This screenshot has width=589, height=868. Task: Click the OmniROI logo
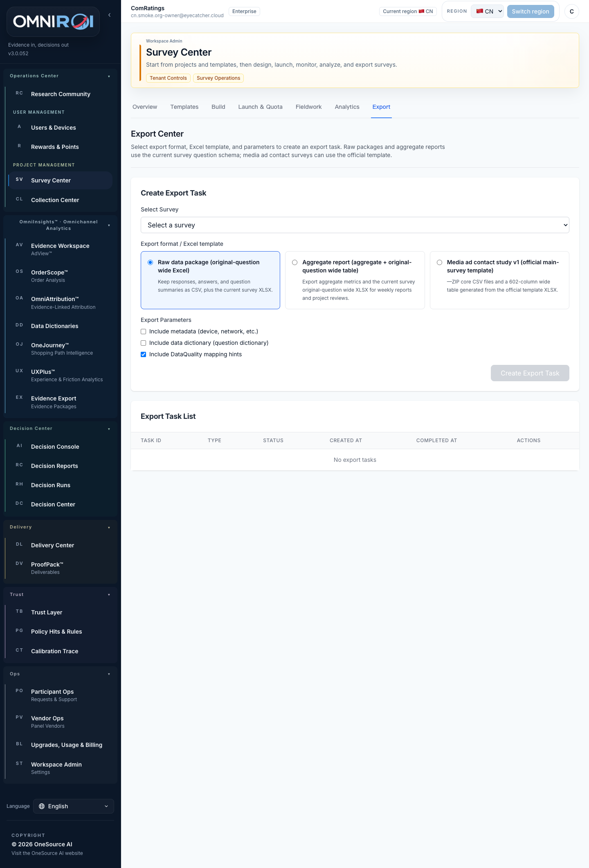[53, 22]
